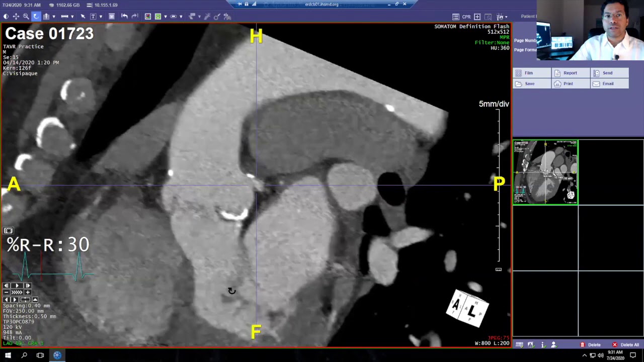
Task: Play the cine loop
Action: point(17,286)
